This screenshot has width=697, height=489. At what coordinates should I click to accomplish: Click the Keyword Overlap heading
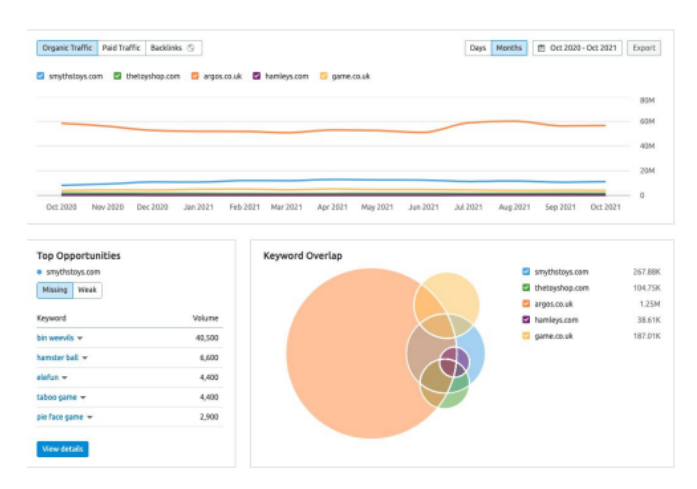pos(303,256)
